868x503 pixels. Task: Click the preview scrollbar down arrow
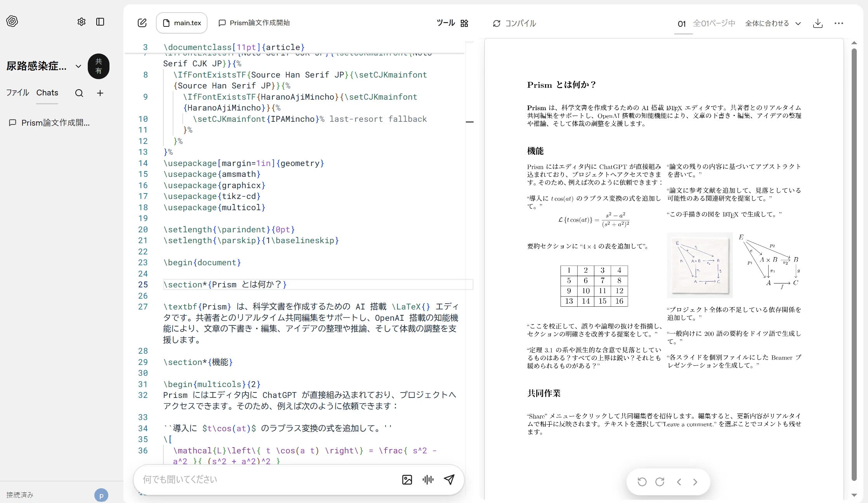(854, 495)
